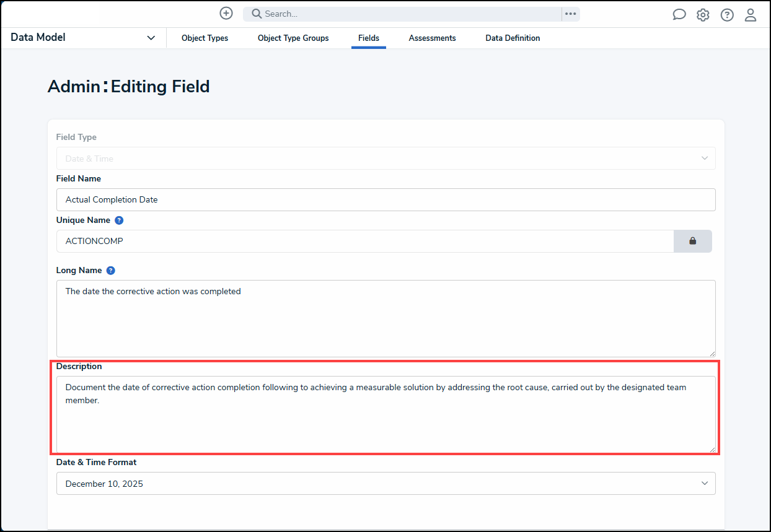This screenshot has height=532, width=771.
Task: Open the global search bar
Action: [x=409, y=13]
